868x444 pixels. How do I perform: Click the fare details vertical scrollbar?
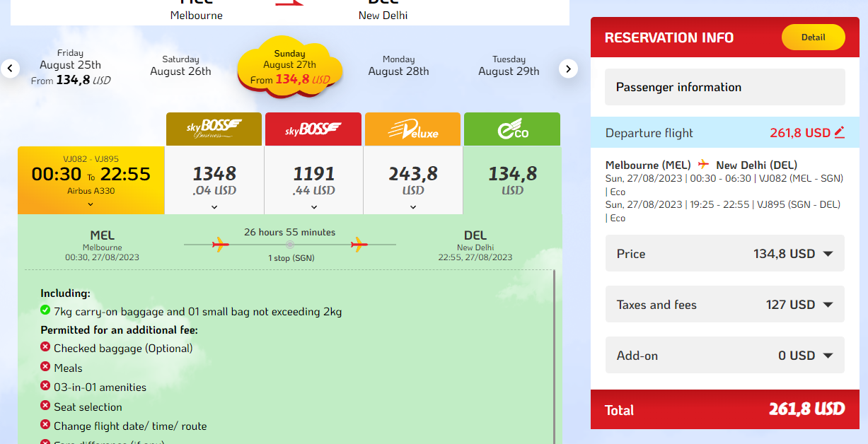(555, 357)
